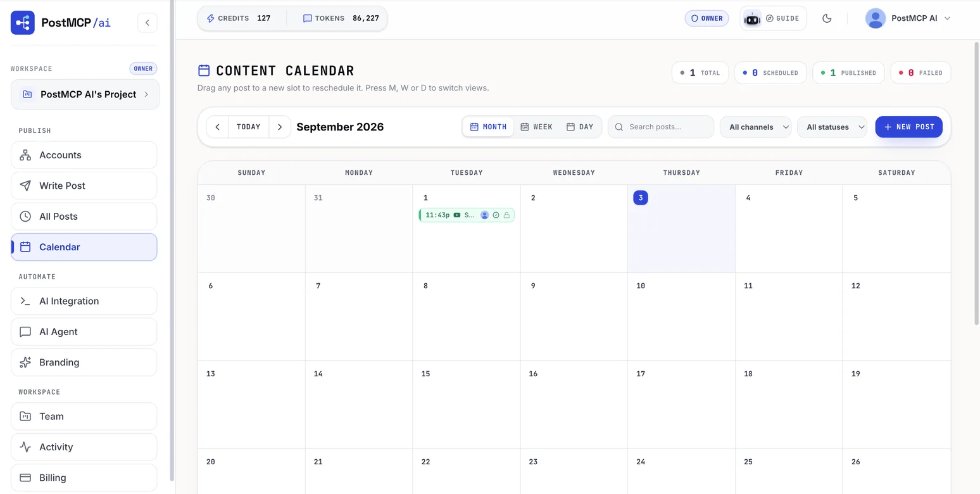Click the September 2026 month title
This screenshot has height=494, width=980.
click(340, 127)
